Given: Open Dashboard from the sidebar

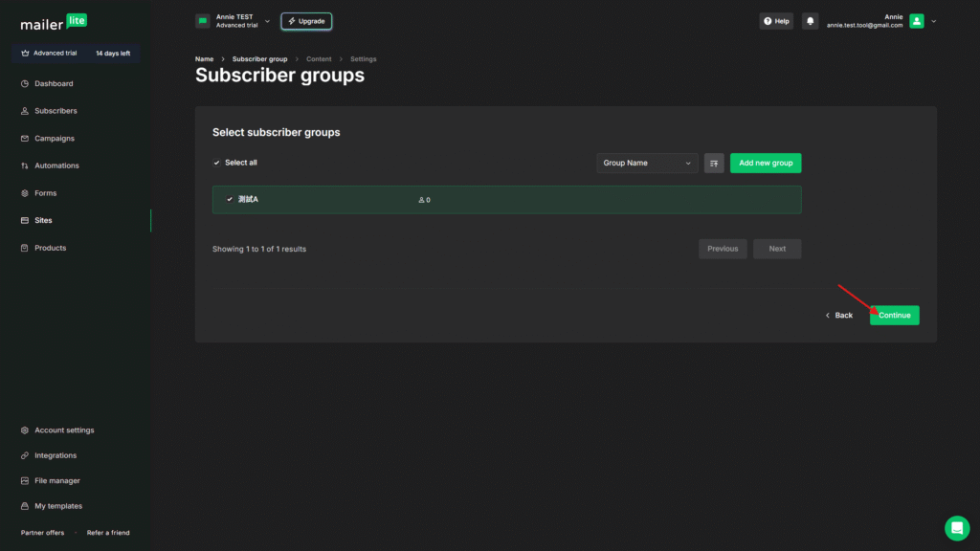Looking at the screenshot, I should [54, 84].
